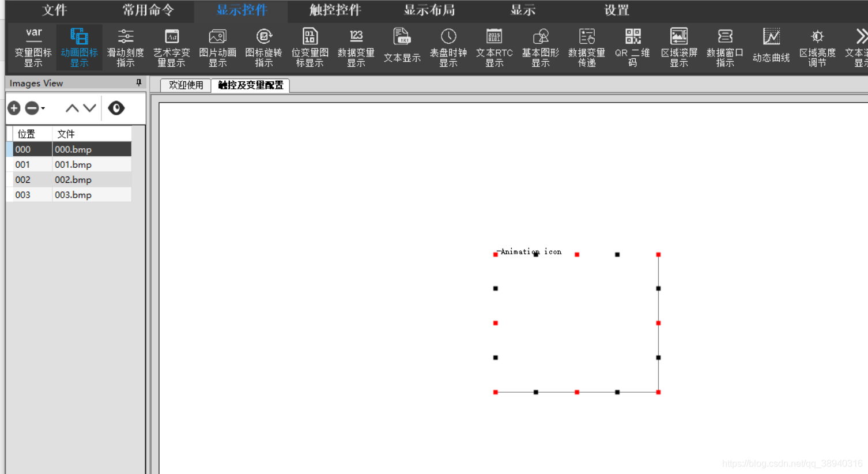Click the bottom-right red resize handle
This screenshot has height=474, width=868.
[x=658, y=392]
